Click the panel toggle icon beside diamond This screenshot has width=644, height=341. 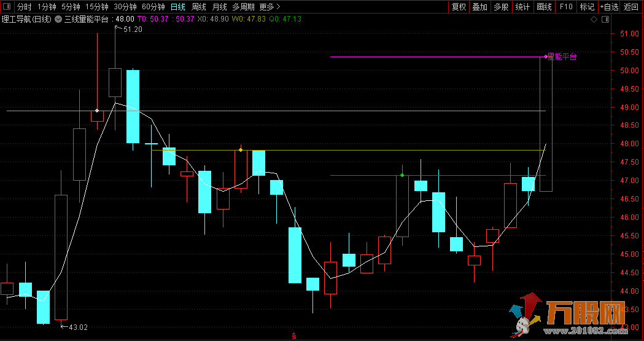coord(605,19)
